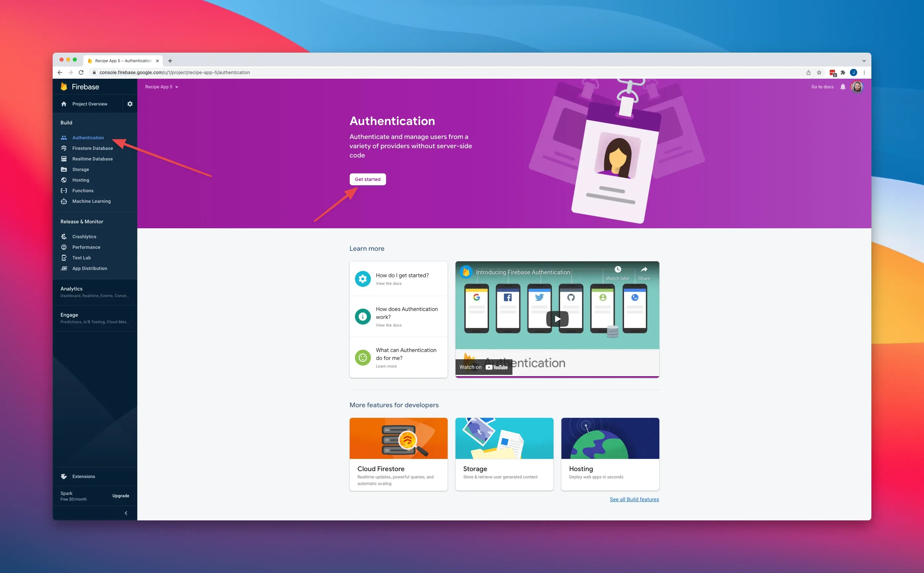
Task: Click the Firestore Database sidebar icon
Action: (64, 148)
